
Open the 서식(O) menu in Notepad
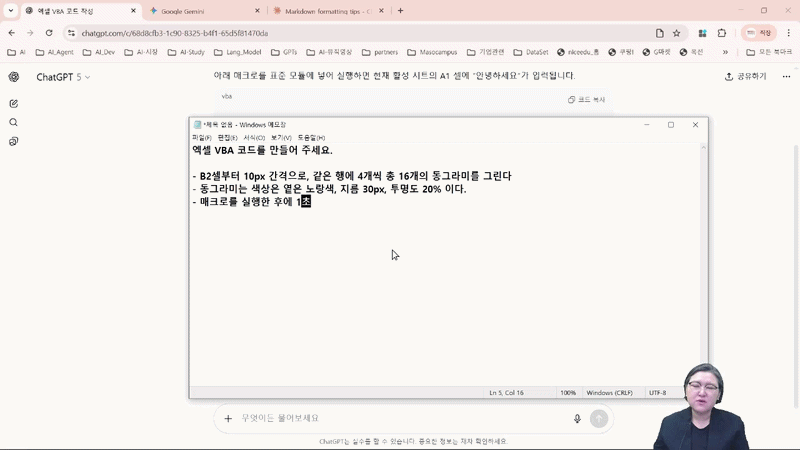tap(254, 138)
